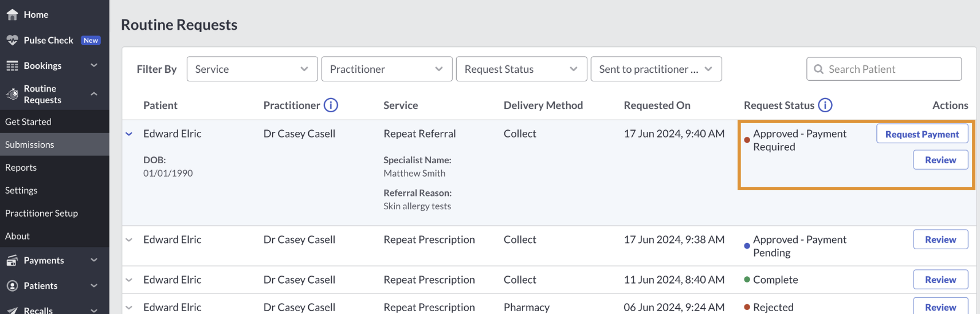Open the Service filter dropdown
The width and height of the screenshot is (980, 314).
(252, 69)
